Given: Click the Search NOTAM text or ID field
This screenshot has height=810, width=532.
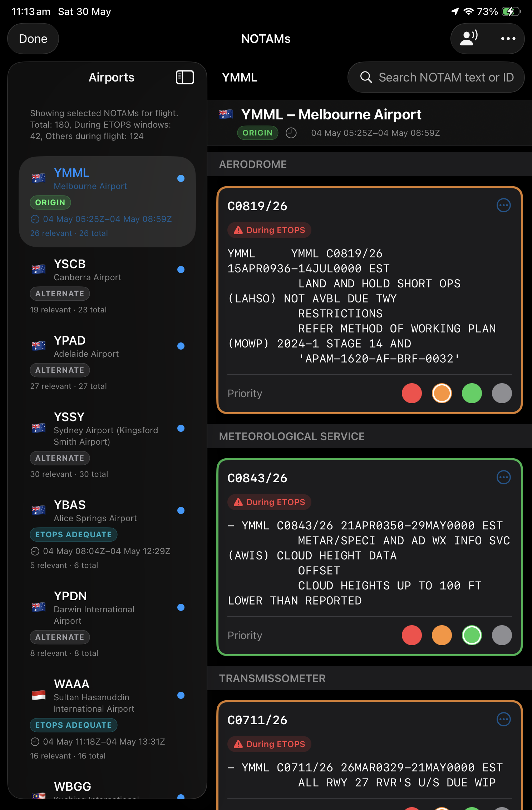Looking at the screenshot, I should (436, 77).
